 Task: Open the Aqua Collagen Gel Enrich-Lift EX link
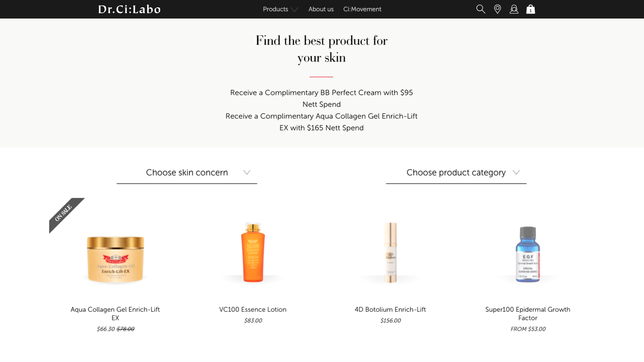115,313
